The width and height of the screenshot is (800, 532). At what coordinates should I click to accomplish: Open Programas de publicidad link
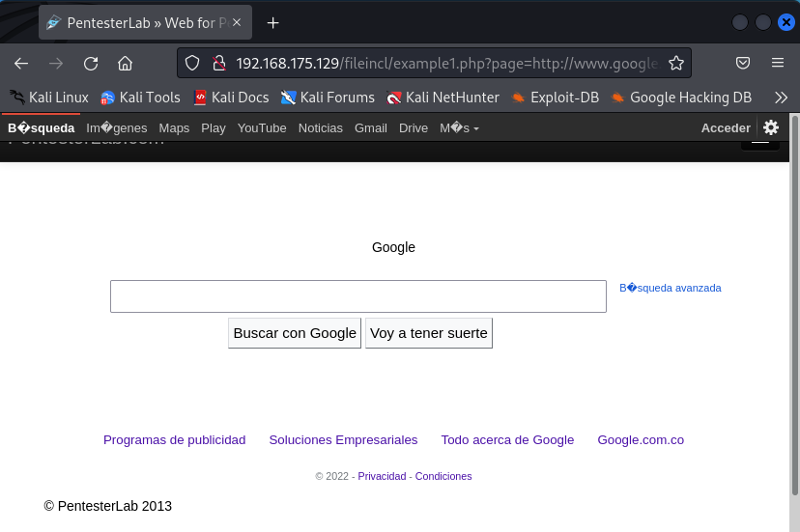(x=175, y=439)
